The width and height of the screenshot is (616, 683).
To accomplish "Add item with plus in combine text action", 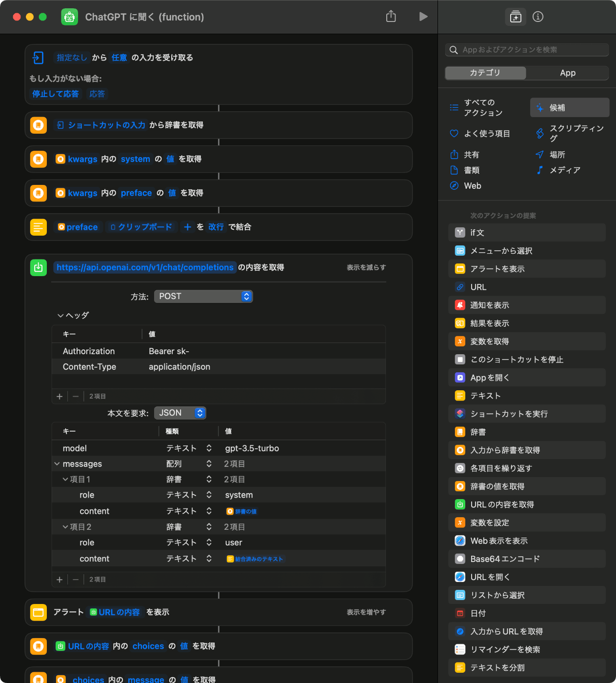I will [x=187, y=227].
